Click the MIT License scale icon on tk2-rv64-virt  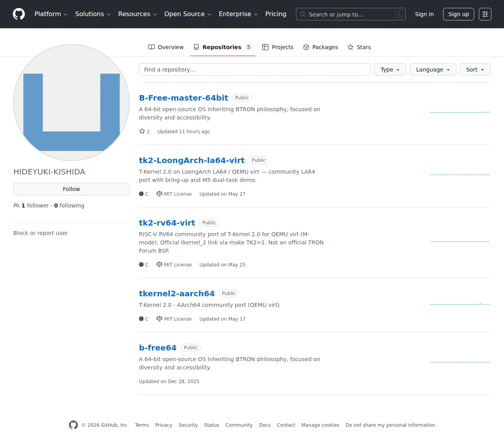pyautogui.click(x=159, y=264)
